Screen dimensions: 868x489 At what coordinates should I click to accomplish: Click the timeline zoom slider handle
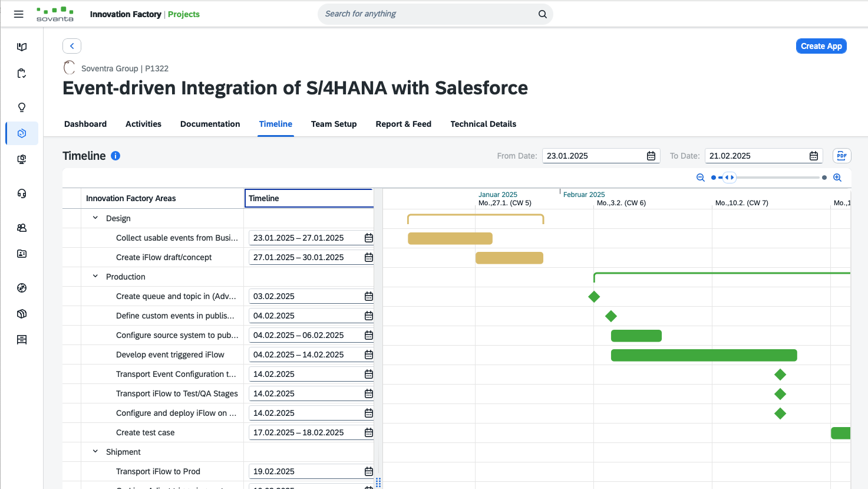click(x=730, y=178)
